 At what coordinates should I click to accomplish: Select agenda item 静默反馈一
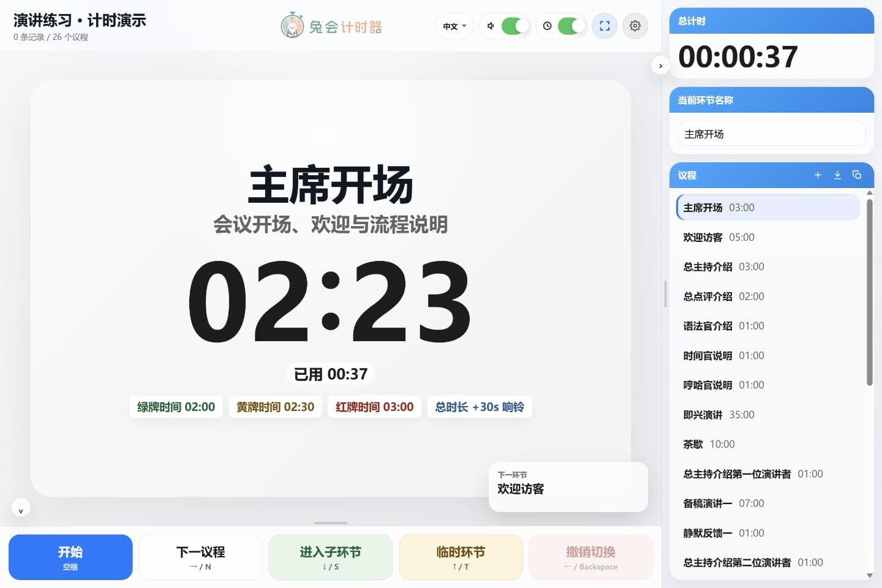(767, 533)
